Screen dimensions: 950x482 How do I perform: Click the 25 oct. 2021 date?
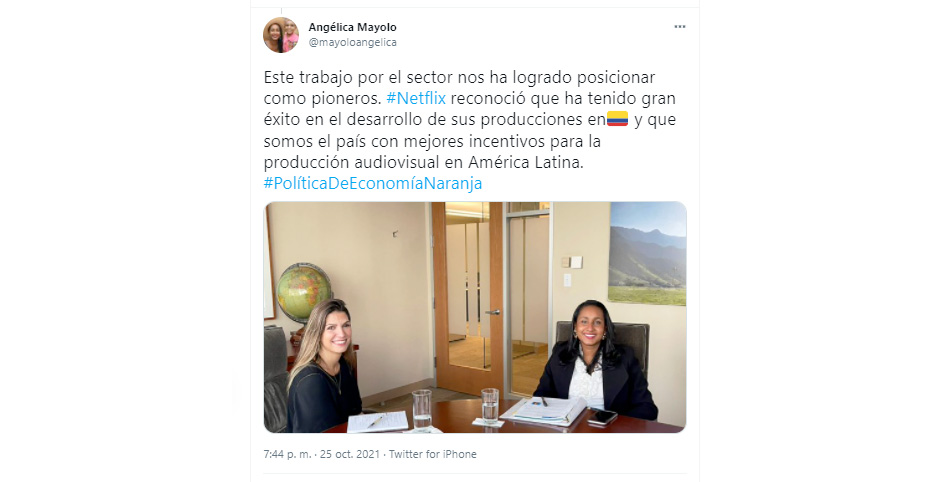pos(350,454)
